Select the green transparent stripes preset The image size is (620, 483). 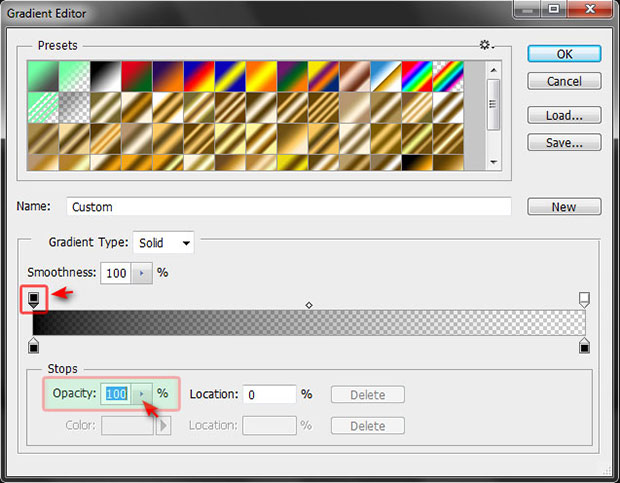click(x=43, y=108)
